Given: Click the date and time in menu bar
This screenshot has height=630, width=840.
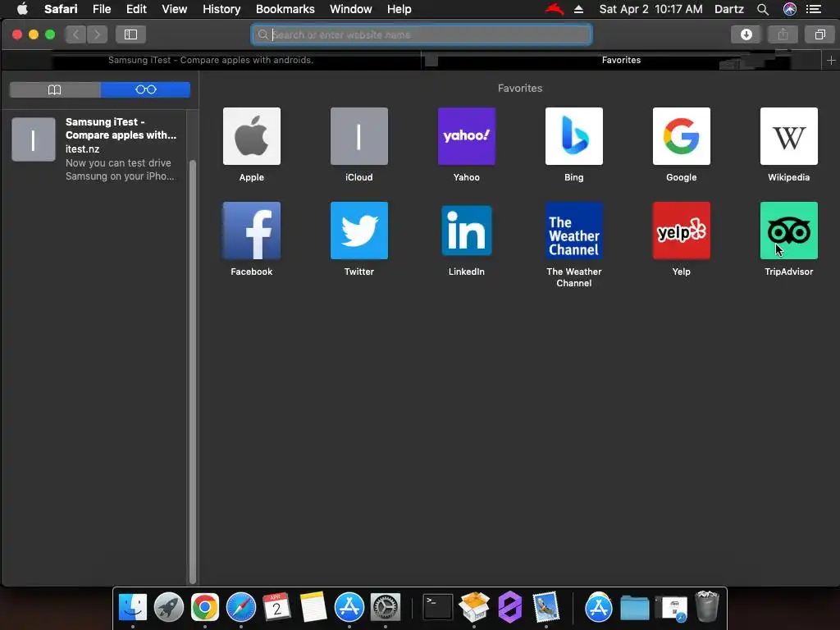Looking at the screenshot, I should [x=651, y=9].
